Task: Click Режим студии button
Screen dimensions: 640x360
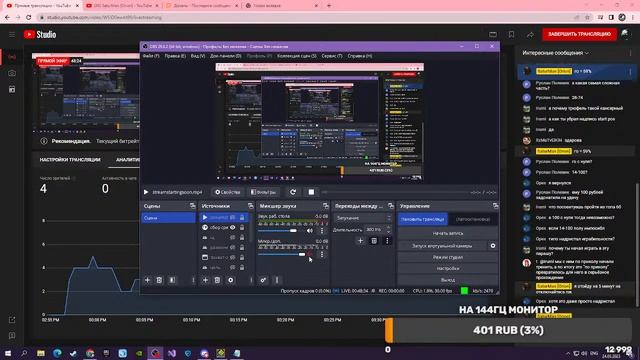Action: pyautogui.click(x=448, y=257)
